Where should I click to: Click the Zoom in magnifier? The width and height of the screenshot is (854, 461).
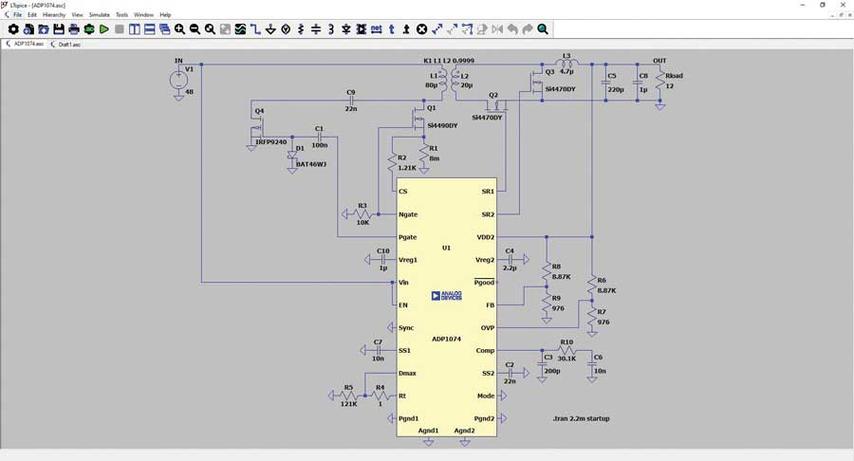[180, 29]
